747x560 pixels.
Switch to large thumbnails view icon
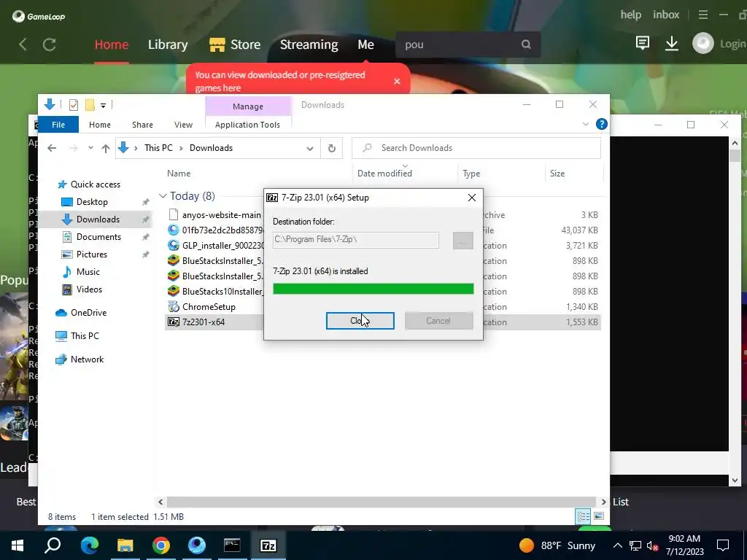[x=599, y=516]
